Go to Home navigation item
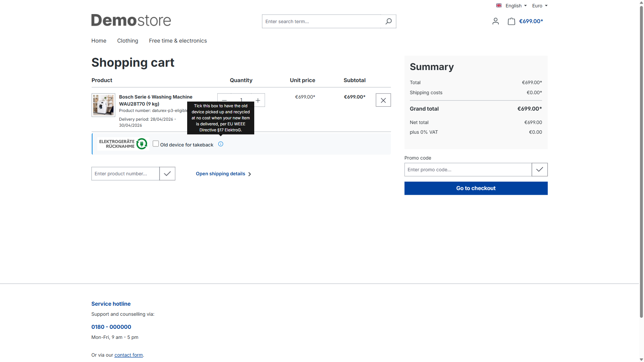644x362 pixels. pyautogui.click(x=99, y=41)
